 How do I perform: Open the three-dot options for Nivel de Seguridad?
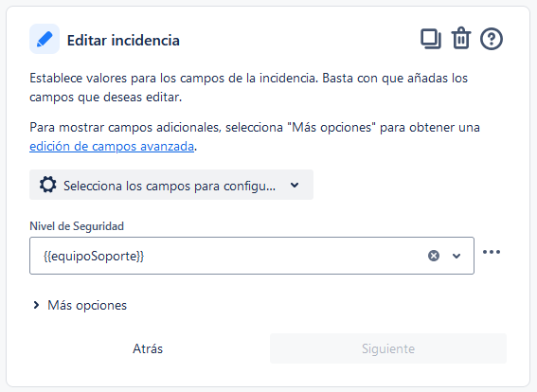click(492, 252)
